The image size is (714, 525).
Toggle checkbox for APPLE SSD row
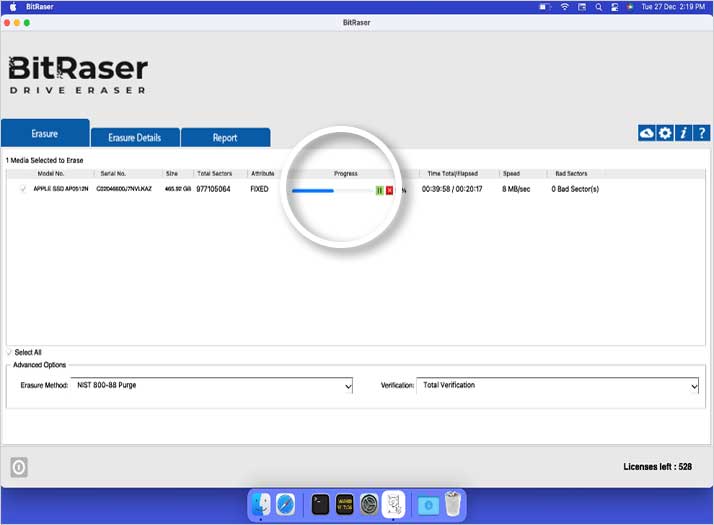[23, 189]
